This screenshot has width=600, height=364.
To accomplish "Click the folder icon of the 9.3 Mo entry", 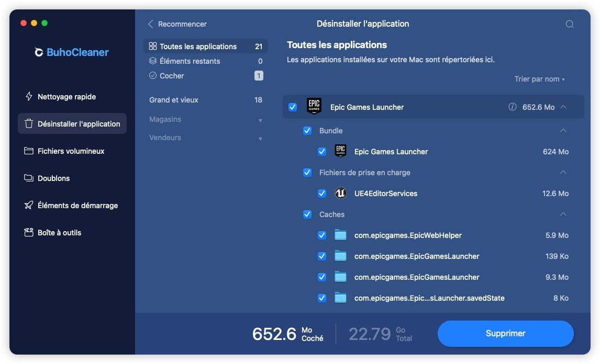I will click(340, 277).
